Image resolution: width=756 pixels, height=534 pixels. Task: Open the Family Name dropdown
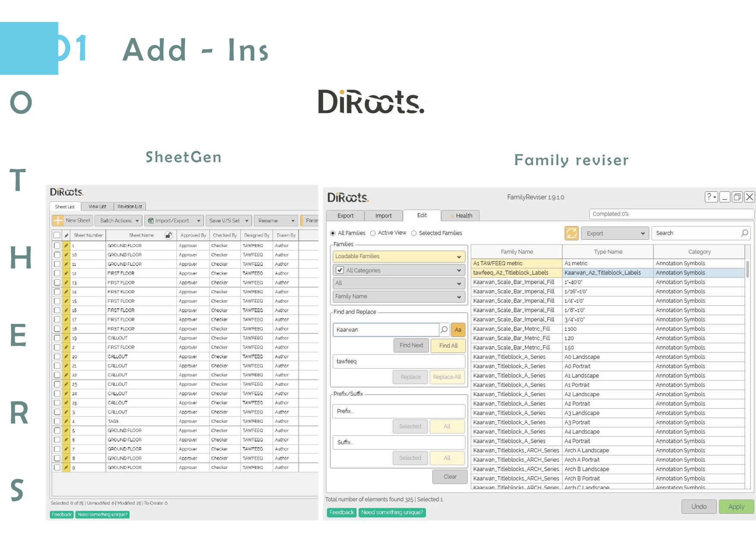coord(399,296)
